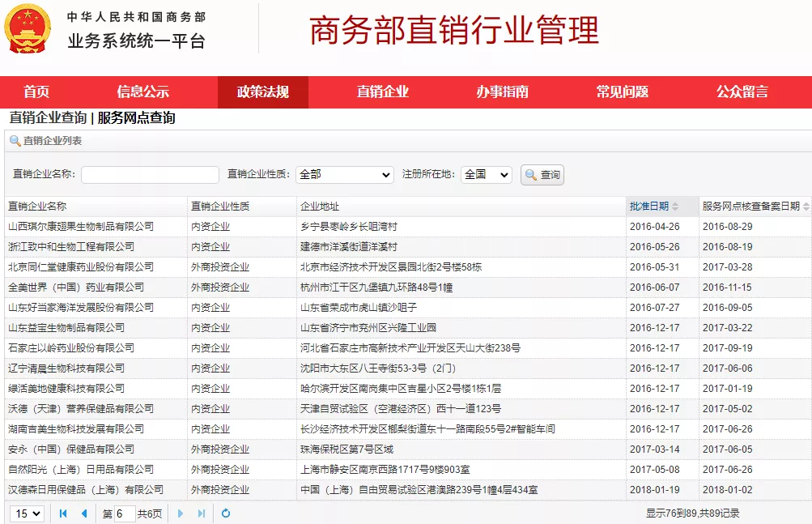Click approval date 2017-03-14
The width and height of the screenshot is (812, 524).
655,449
